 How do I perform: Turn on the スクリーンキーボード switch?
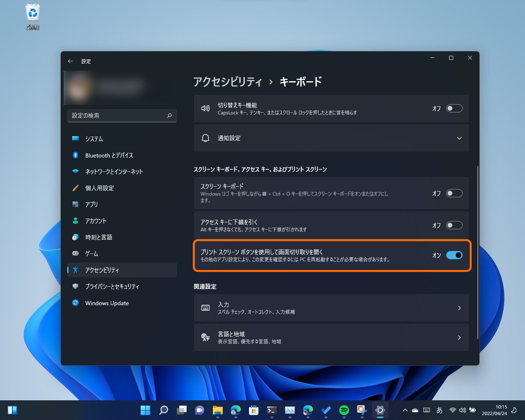tap(454, 193)
